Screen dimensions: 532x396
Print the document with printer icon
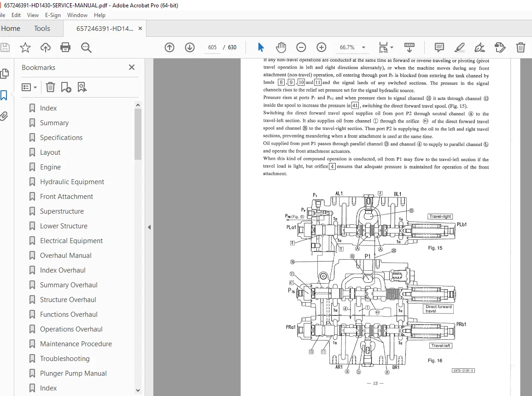tap(65, 47)
